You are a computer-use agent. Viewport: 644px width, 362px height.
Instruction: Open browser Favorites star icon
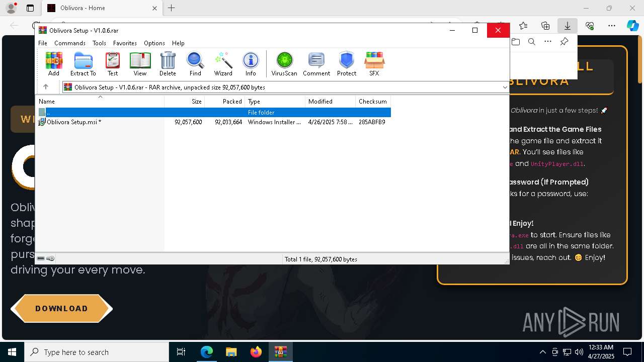coord(523,26)
